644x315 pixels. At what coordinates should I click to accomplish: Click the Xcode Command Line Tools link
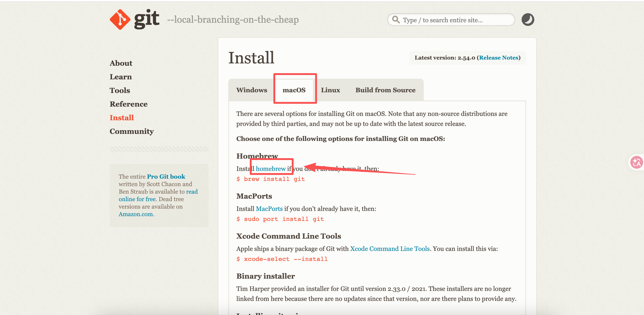[390, 249]
